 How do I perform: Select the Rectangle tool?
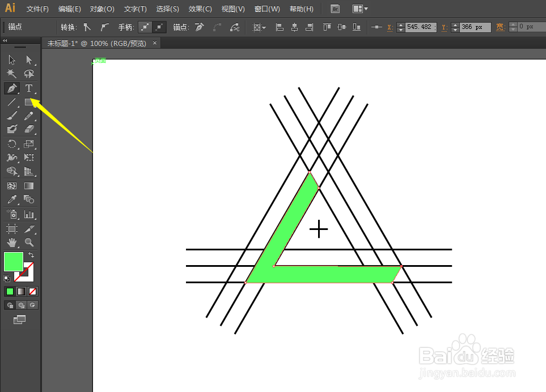(x=29, y=102)
